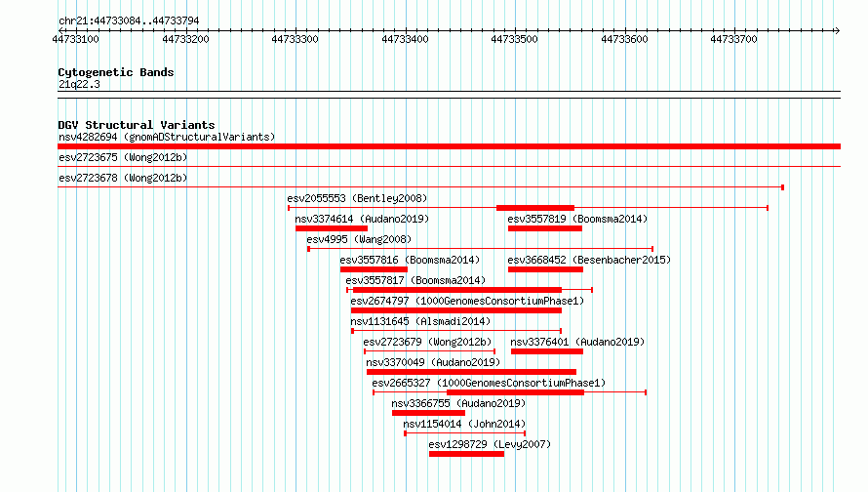Viewport: 868px width, 492px height.
Task: Open nsv3366755 (Audano2019) variant
Action: (x=458, y=403)
